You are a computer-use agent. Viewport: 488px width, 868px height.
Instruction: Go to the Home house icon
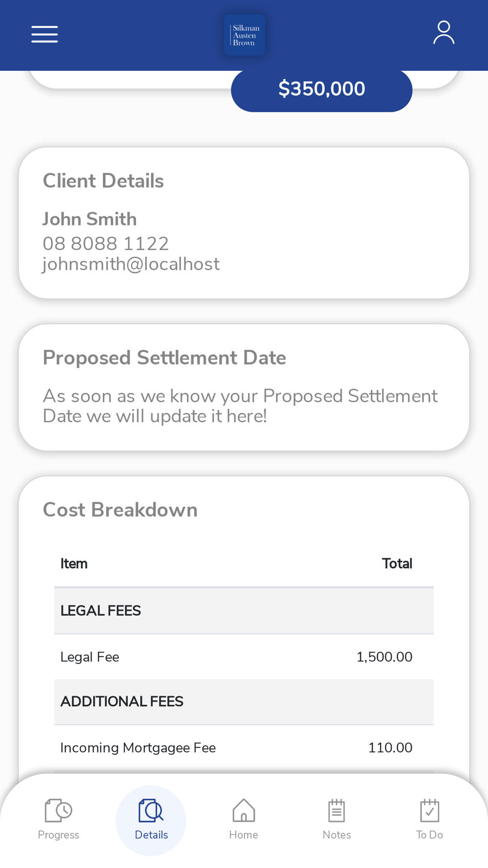[244, 810]
